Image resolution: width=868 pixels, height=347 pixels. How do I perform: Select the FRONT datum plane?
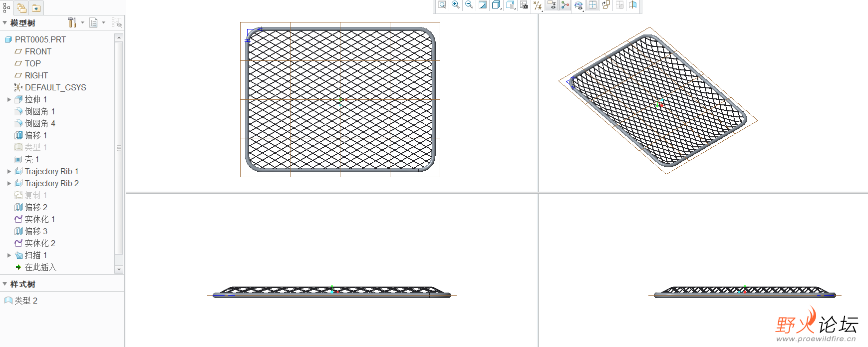[38, 51]
